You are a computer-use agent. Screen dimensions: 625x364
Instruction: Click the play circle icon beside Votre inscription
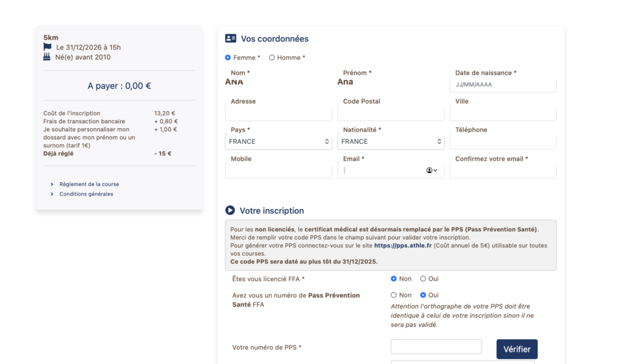pyautogui.click(x=230, y=210)
